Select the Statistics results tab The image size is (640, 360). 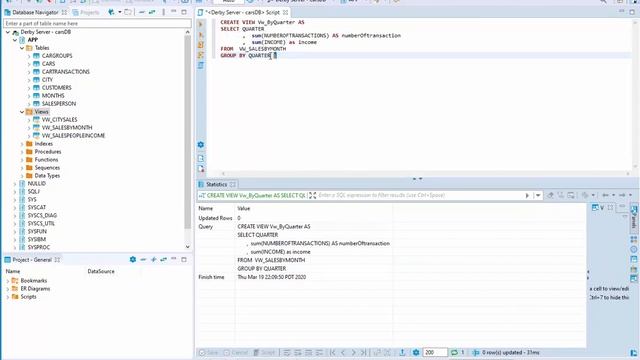click(216, 184)
